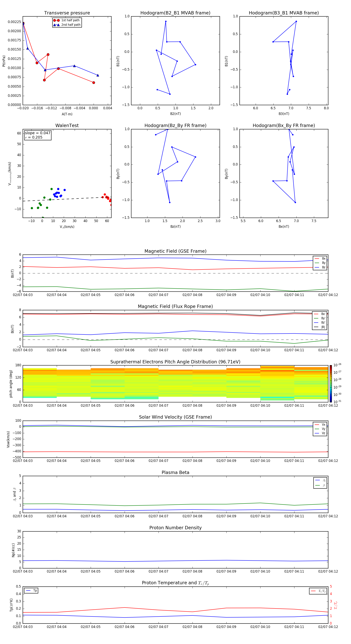Click the 'Hodogram(B2_B1 MVAB frame)' title

pos(175,13)
